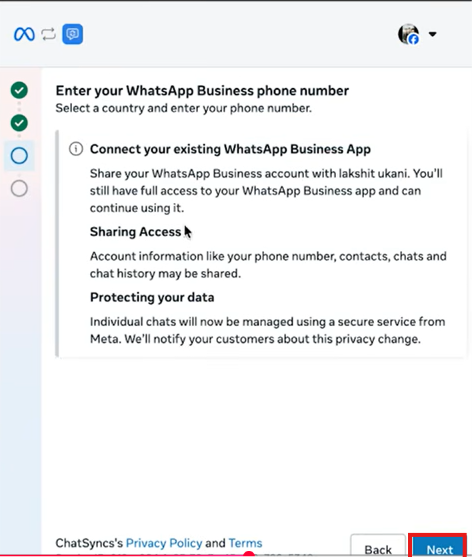Click paragraph about secure service from Meta
This screenshot has height=557, width=472.
267,330
